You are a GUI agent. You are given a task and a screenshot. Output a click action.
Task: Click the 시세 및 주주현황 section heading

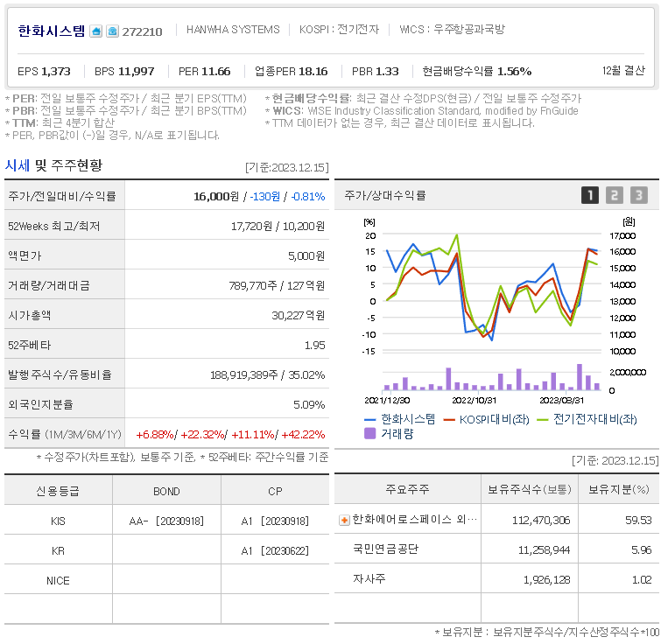pos(53,165)
